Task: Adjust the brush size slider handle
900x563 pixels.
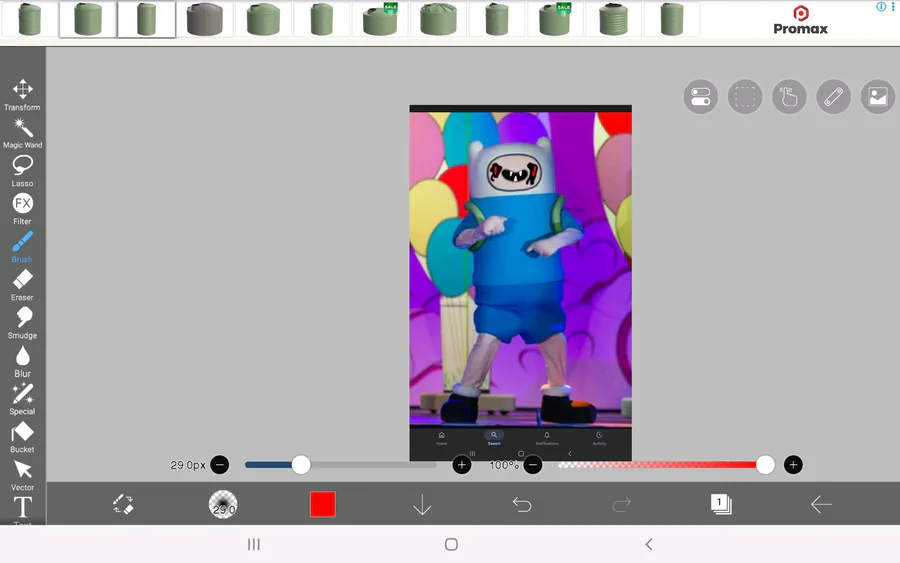Action: 301,464
